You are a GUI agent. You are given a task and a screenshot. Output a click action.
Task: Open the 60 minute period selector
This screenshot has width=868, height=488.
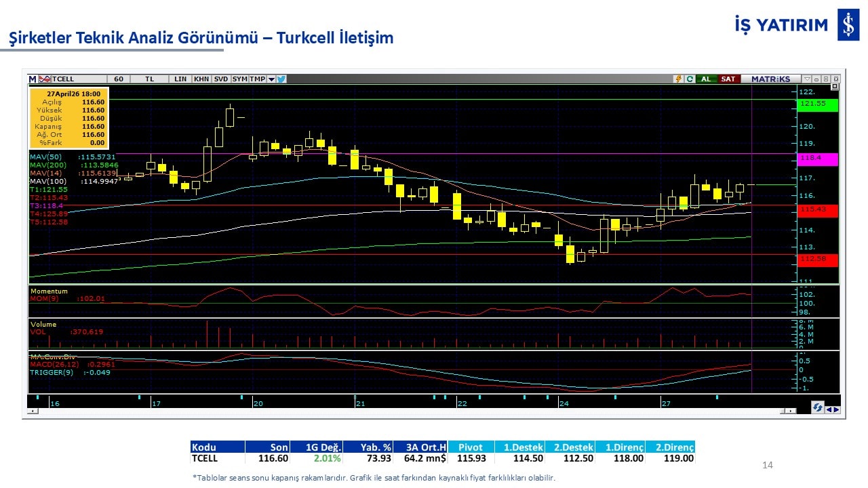point(118,79)
